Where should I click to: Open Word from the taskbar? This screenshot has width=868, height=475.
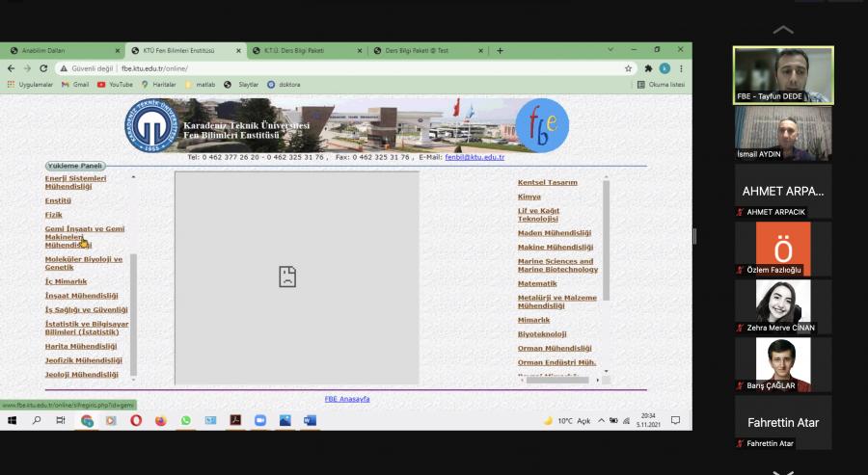pyautogui.click(x=310, y=421)
